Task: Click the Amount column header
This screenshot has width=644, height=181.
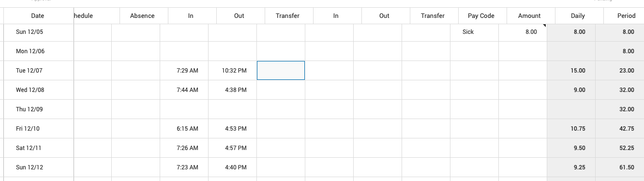Action: pyautogui.click(x=530, y=16)
